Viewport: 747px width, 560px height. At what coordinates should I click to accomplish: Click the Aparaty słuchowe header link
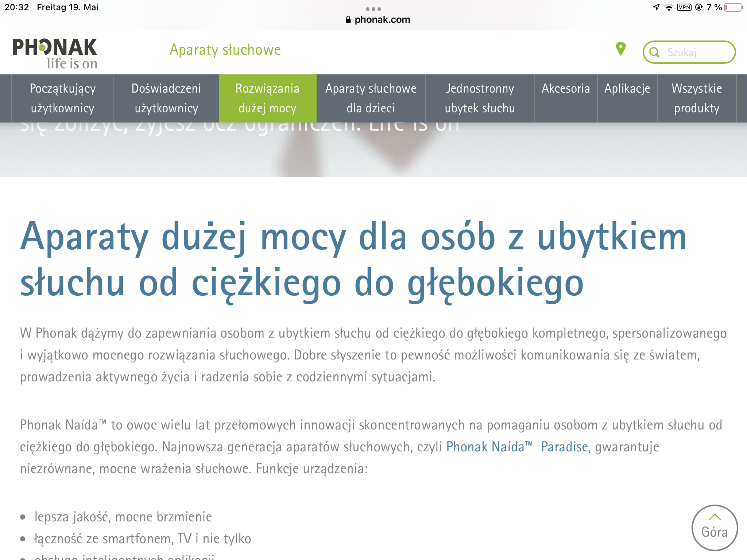[x=225, y=50]
